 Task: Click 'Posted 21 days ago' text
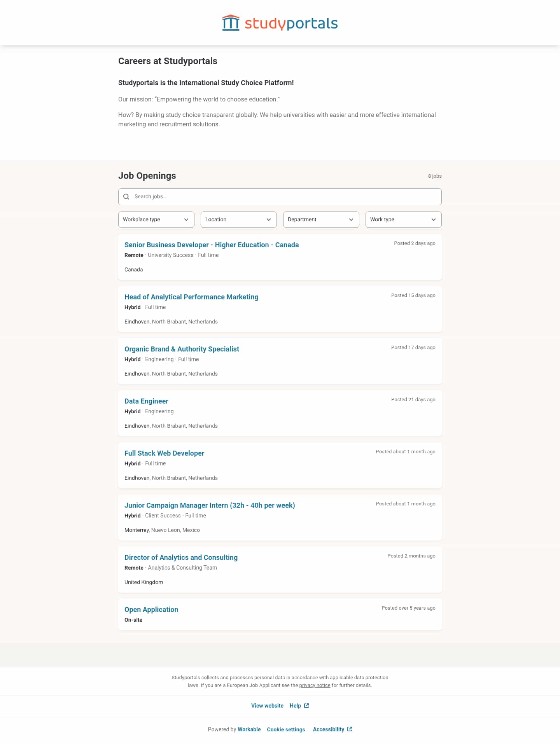pyautogui.click(x=413, y=400)
